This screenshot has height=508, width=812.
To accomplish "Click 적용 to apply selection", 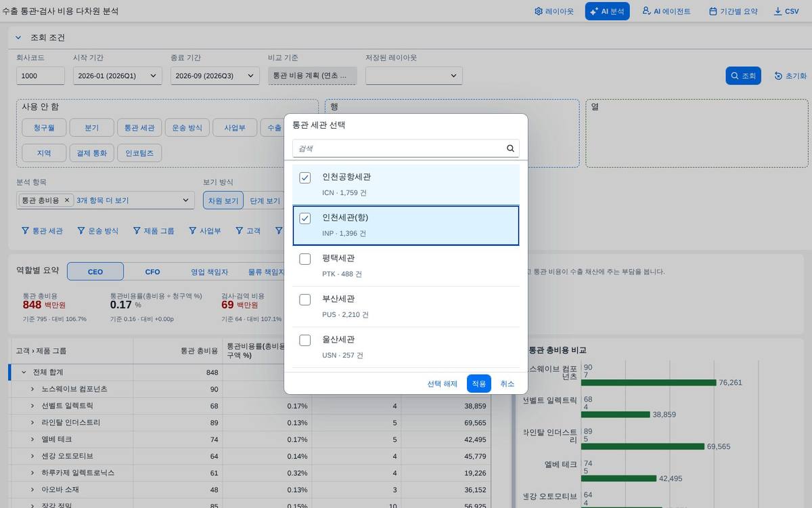I will 479,383.
